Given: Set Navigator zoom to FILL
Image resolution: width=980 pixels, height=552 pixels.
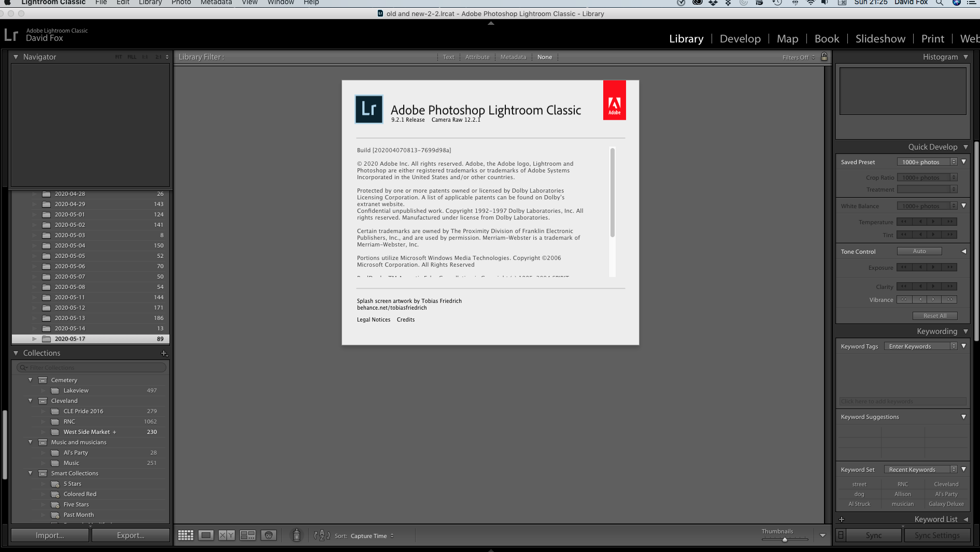Looking at the screenshot, I should tap(132, 57).
